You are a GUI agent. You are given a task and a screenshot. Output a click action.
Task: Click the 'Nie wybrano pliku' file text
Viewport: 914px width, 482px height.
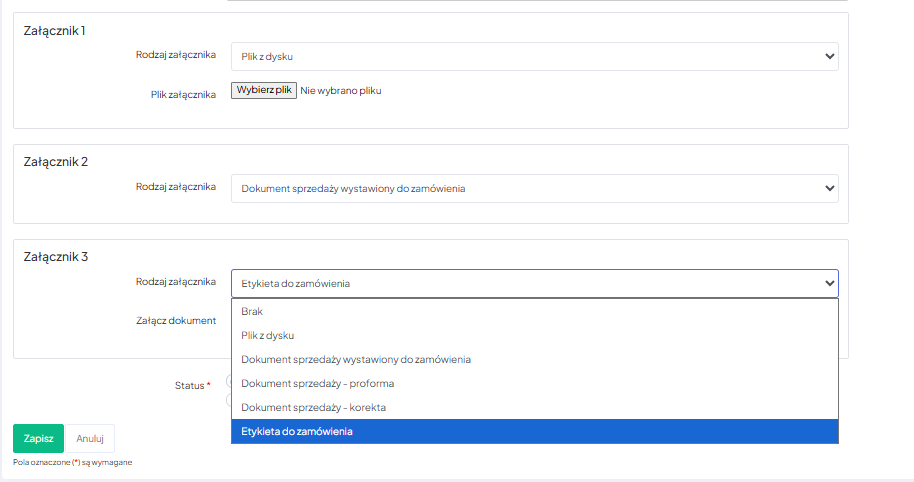(341, 91)
